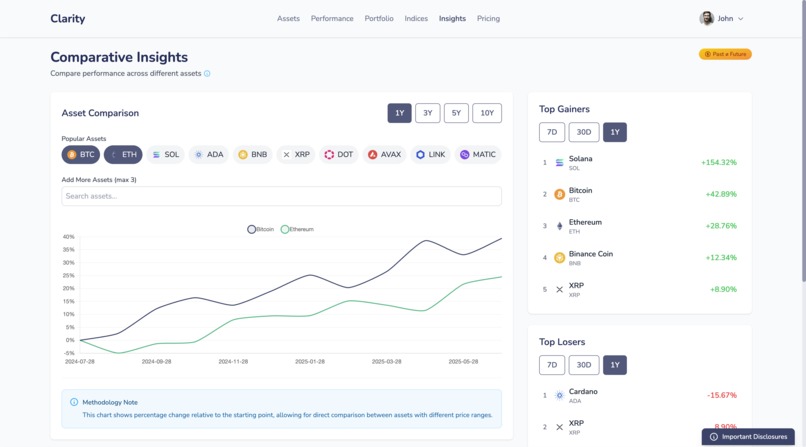Screen dimensions: 806x447
Task: Add SOL asset chip to comparison
Action: click(x=166, y=155)
